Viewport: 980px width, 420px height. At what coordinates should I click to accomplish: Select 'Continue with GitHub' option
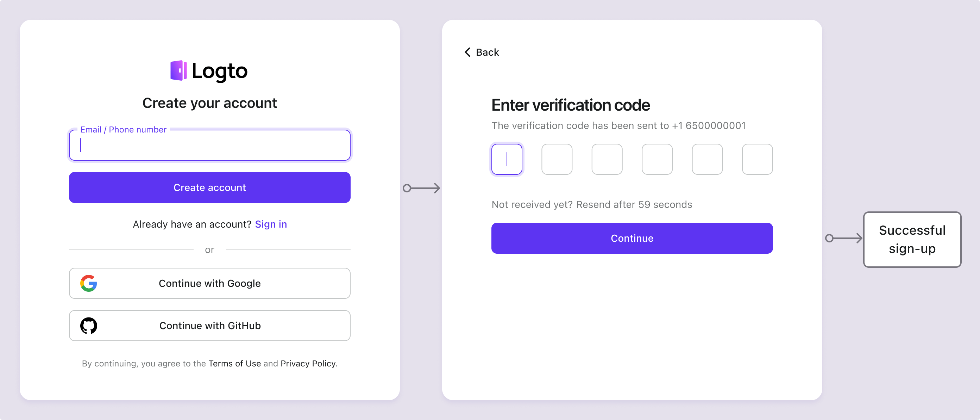point(209,325)
